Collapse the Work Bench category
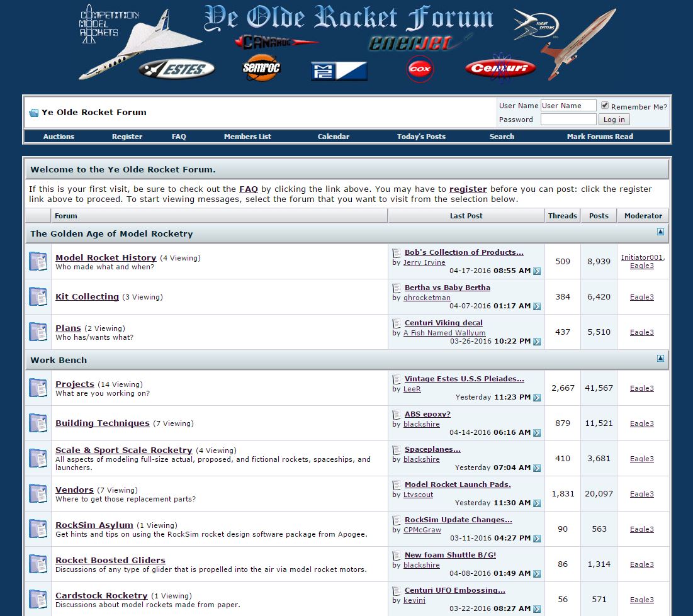 click(x=660, y=359)
